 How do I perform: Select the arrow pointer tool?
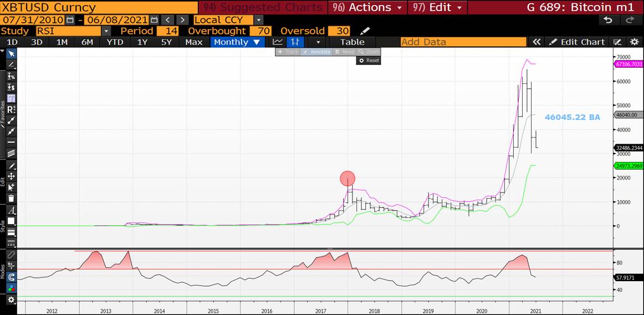[12, 54]
